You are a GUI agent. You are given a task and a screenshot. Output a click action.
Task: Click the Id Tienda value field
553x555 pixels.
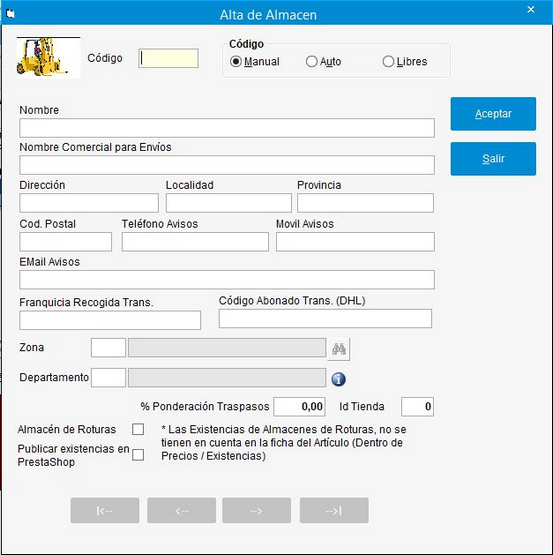[417, 406]
